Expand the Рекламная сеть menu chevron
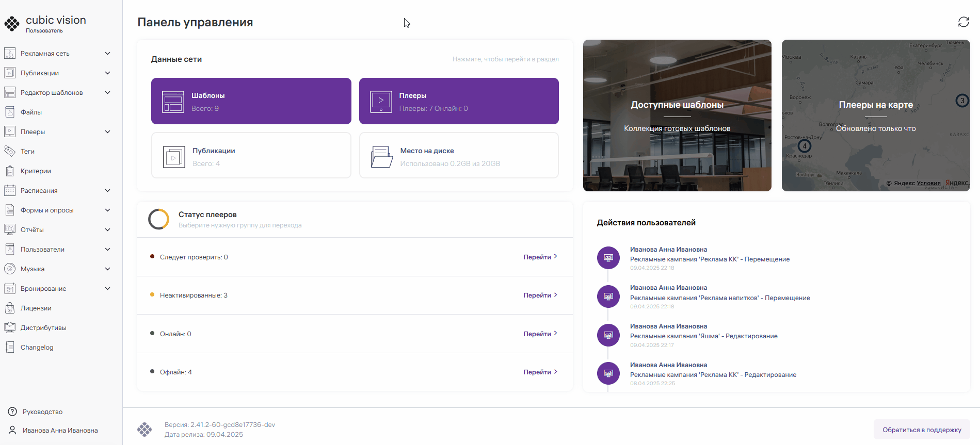The height and width of the screenshot is (445, 980). click(107, 53)
